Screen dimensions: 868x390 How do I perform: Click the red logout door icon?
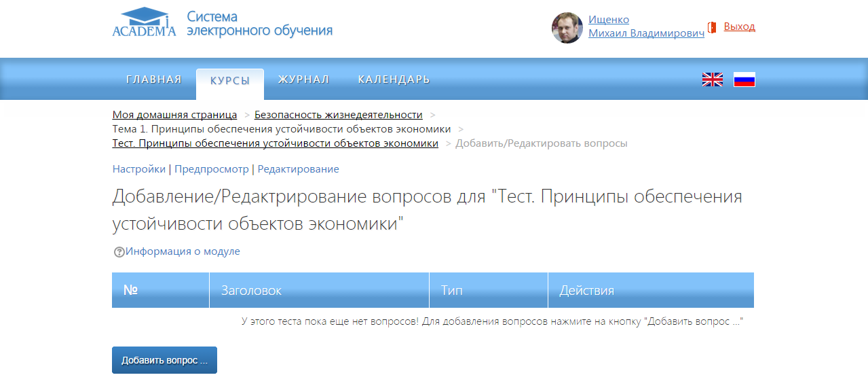click(712, 27)
